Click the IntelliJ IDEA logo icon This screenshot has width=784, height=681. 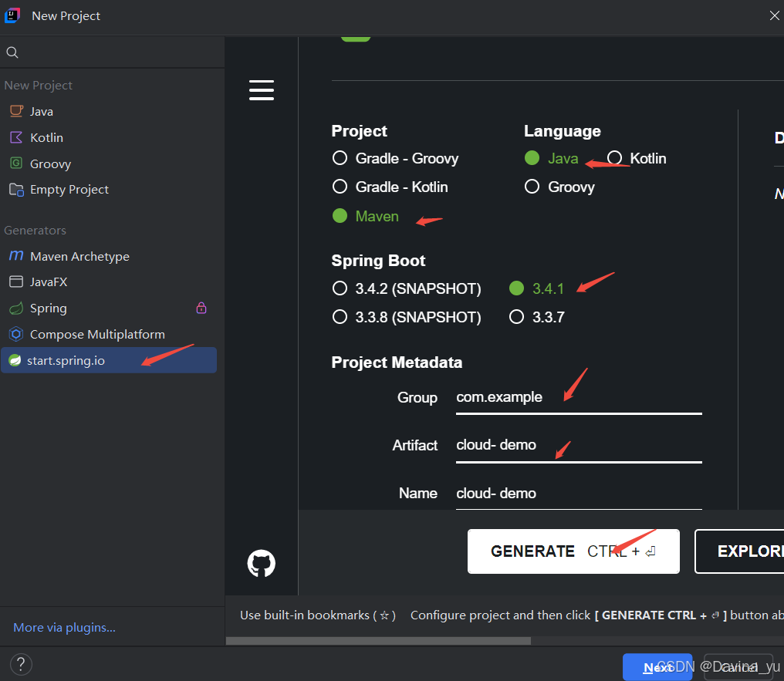coord(12,15)
